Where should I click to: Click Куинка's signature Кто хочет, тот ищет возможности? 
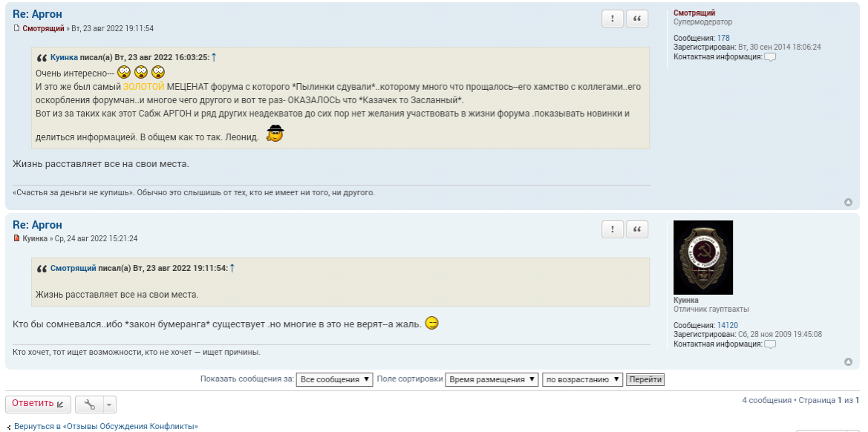click(x=137, y=353)
